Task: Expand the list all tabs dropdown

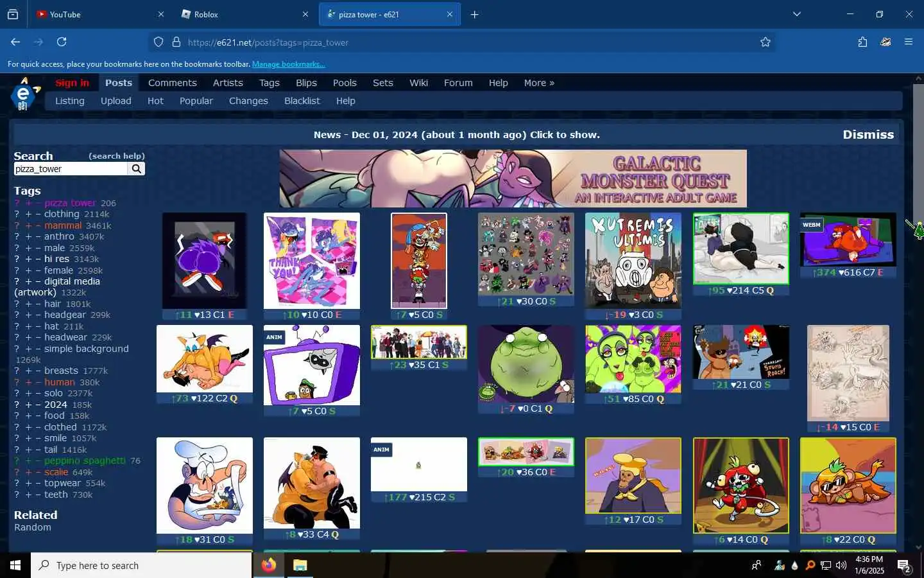Action: [x=796, y=14]
